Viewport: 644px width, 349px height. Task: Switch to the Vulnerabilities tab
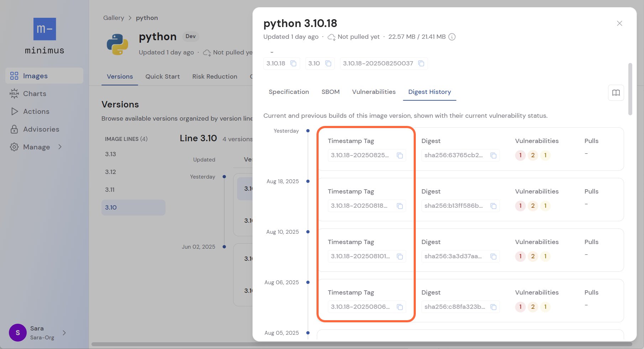coord(374,92)
